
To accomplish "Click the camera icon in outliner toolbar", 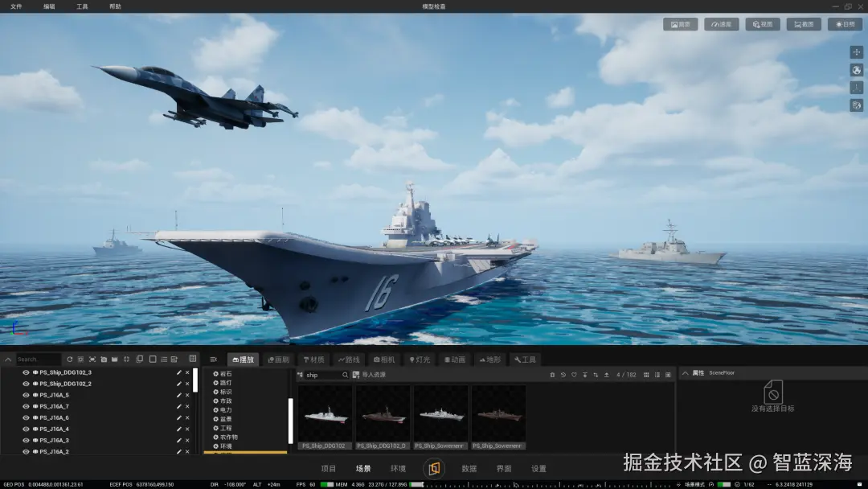I will pyautogui.click(x=104, y=360).
